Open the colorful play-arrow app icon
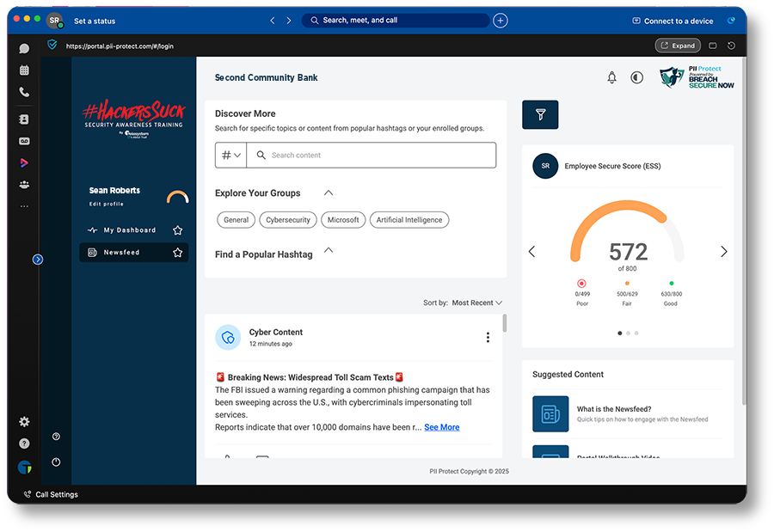The width and height of the screenshot is (774, 532). [24, 162]
